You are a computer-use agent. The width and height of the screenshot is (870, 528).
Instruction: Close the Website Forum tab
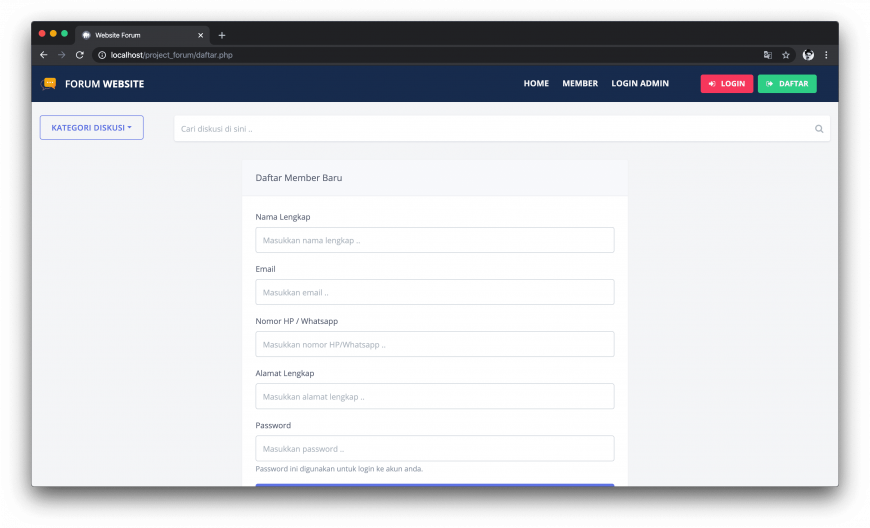click(x=200, y=35)
